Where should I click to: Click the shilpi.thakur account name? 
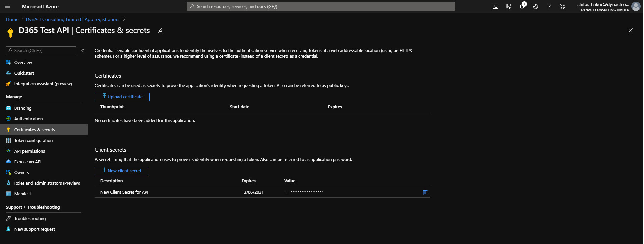pos(603,4)
